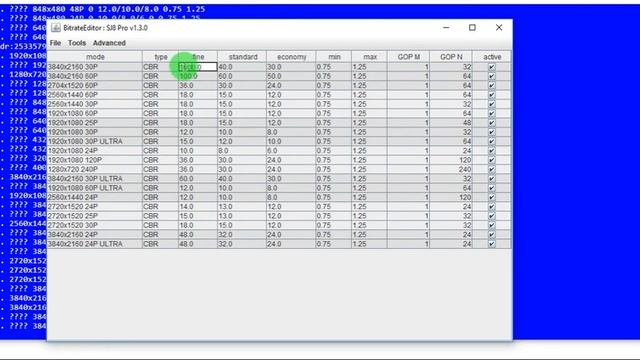Click economy value 50.0 for 3840x2160 60P
The image size is (640, 360).
(291, 76)
